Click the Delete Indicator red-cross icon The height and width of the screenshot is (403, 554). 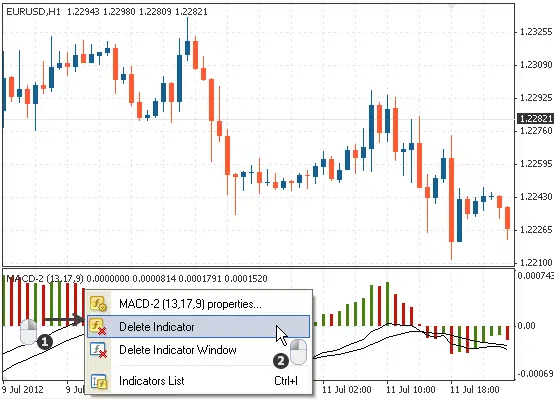[x=98, y=327]
